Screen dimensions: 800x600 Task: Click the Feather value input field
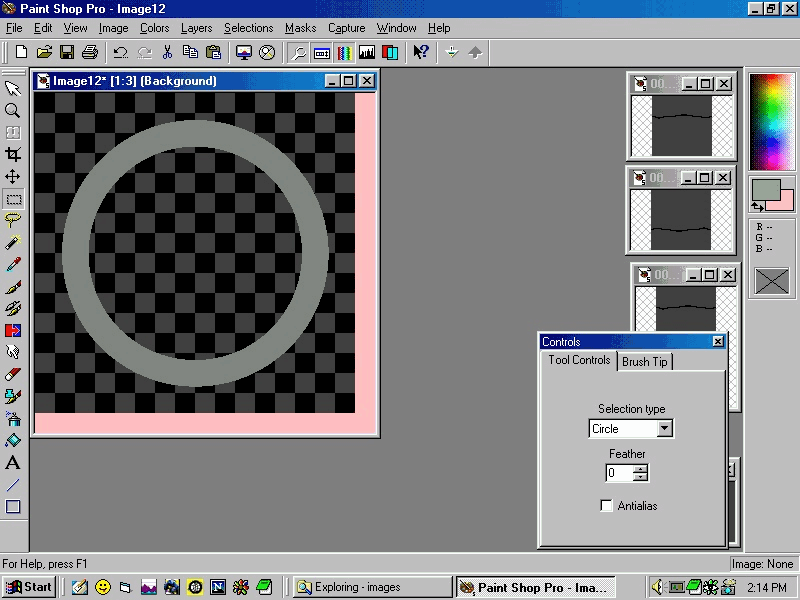[619, 473]
